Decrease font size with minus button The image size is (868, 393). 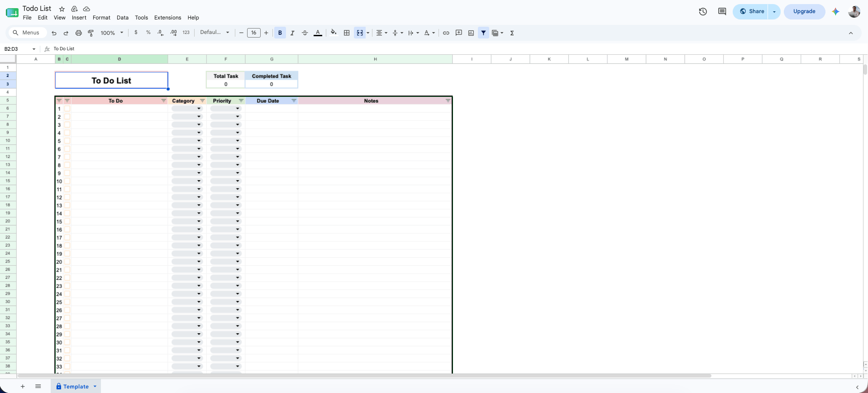tap(241, 33)
